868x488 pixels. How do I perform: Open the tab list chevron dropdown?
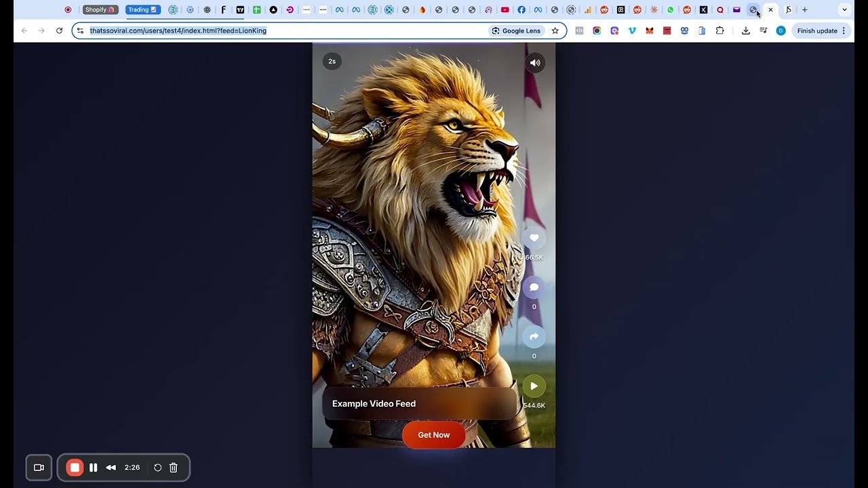point(844,9)
